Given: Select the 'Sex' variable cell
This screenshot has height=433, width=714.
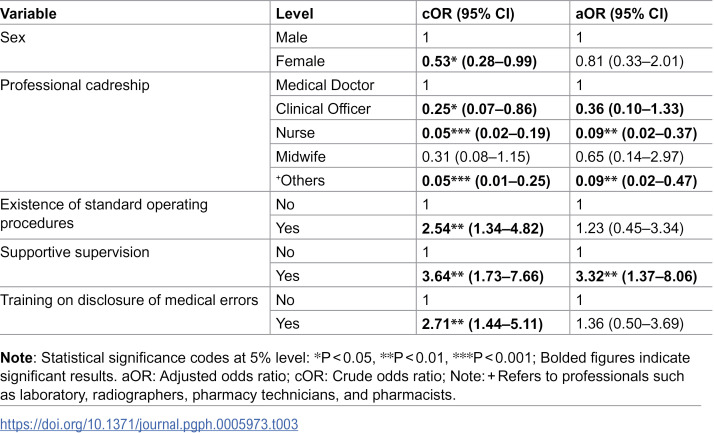Looking at the screenshot, I should pos(13,37).
